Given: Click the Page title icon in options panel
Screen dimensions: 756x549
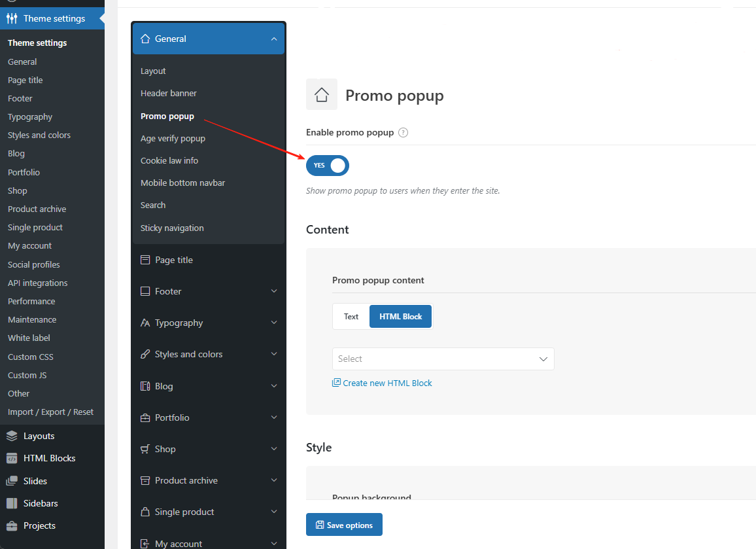Looking at the screenshot, I should point(145,260).
